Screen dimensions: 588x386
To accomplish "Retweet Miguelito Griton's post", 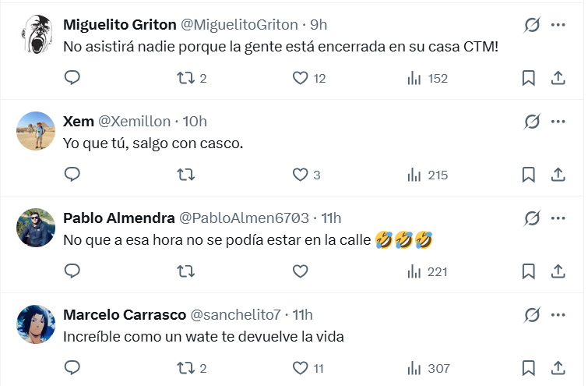I will pyautogui.click(x=186, y=78).
